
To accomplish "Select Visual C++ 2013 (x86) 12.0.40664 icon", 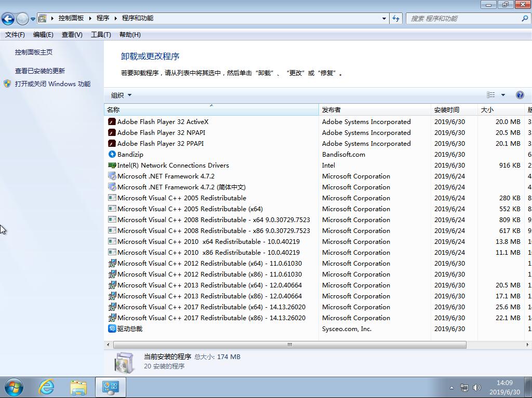I will [112, 296].
